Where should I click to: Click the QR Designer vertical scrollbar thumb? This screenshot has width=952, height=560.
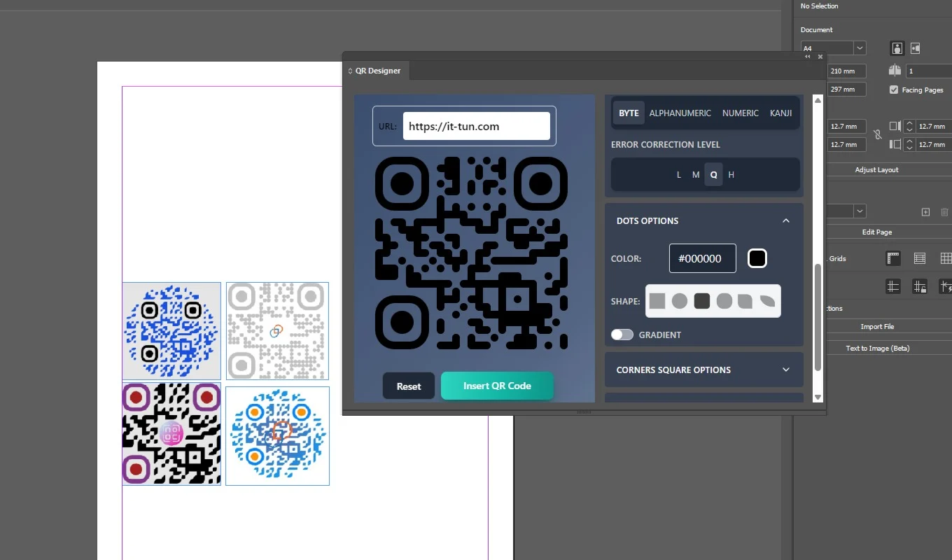(x=817, y=317)
